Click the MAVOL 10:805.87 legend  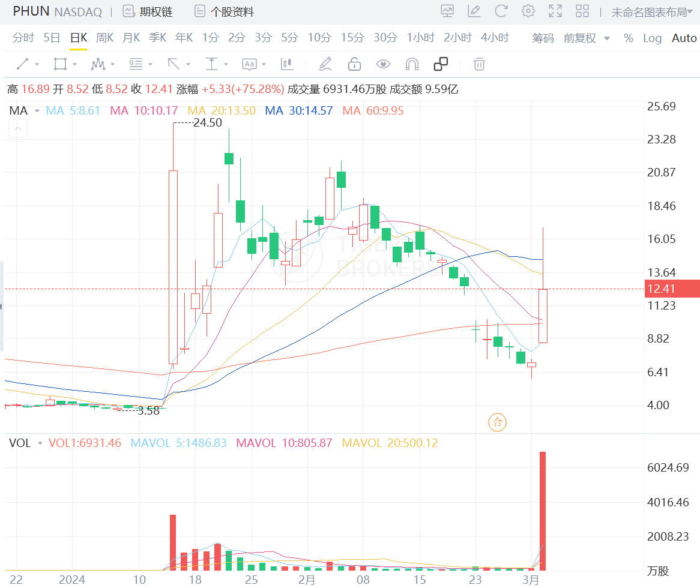tap(284, 443)
